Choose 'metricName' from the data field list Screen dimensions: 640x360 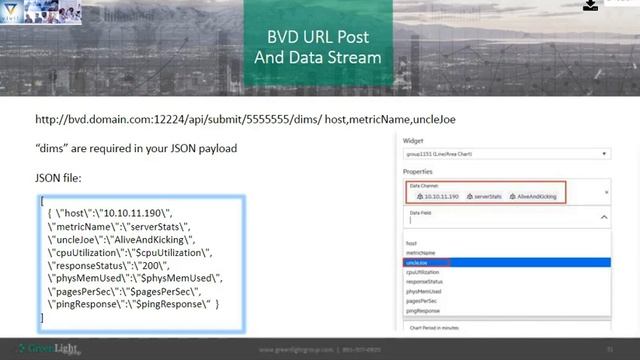click(507, 253)
